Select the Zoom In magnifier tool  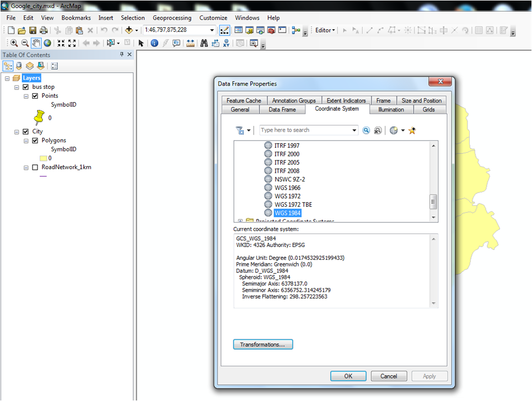click(x=14, y=43)
